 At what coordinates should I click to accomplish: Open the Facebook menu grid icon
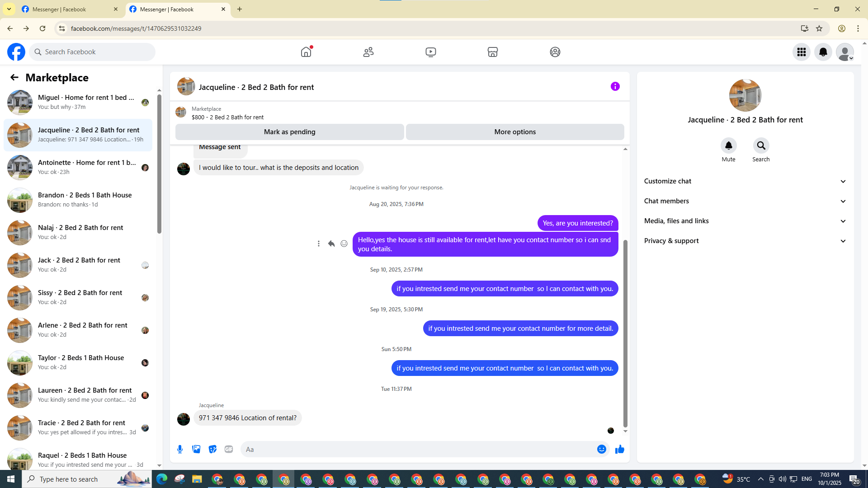point(802,52)
